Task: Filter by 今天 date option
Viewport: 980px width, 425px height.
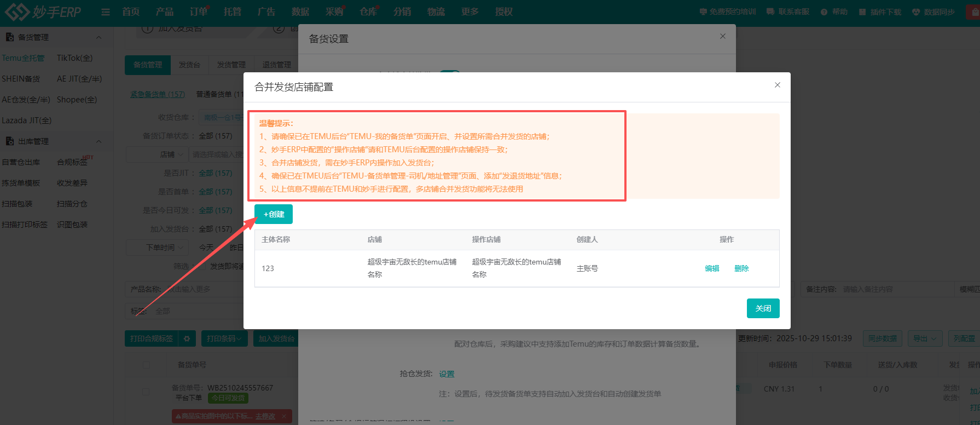Action: [x=206, y=248]
